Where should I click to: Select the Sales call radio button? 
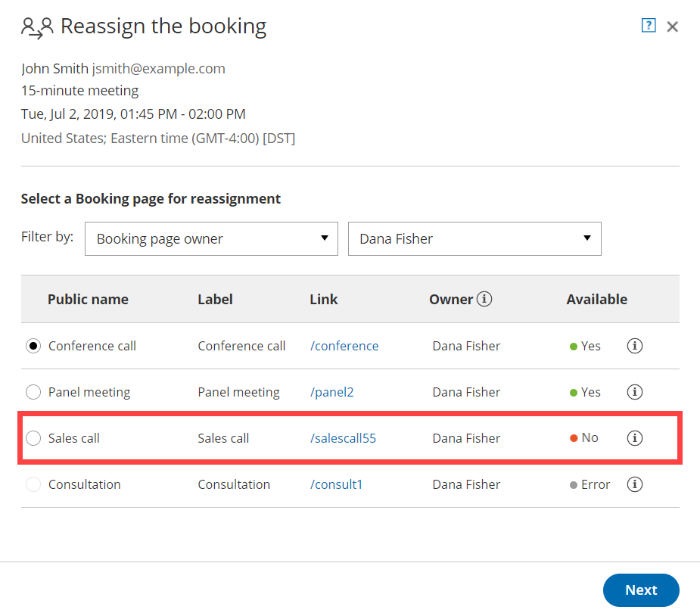pyautogui.click(x=33, y=438)
